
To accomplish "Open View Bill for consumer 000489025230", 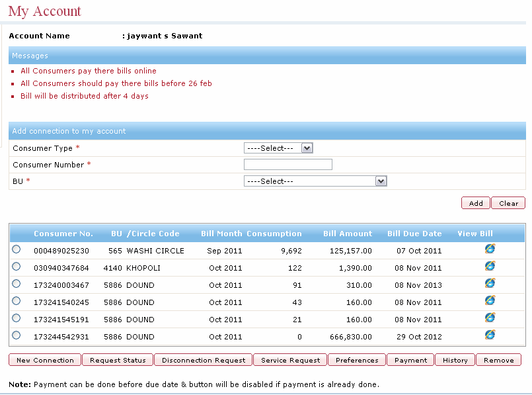I will coord(490,248).
